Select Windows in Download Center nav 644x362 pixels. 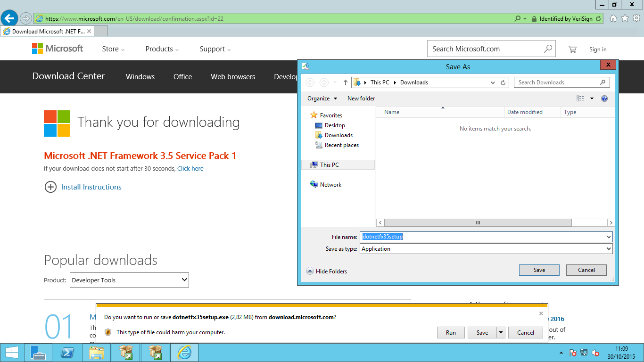coord(140,77)
